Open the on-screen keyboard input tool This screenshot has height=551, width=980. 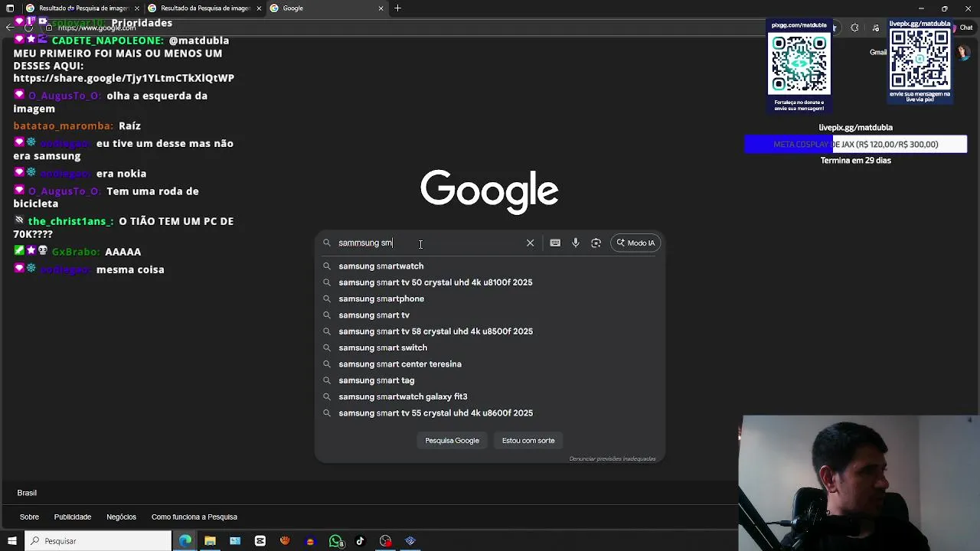point(555,243)
